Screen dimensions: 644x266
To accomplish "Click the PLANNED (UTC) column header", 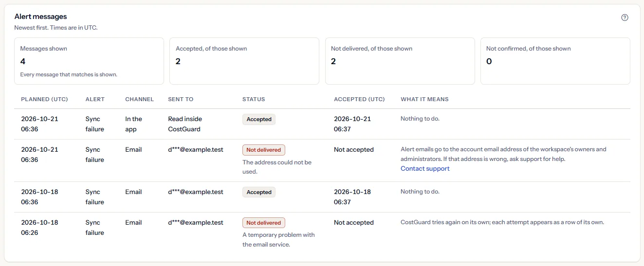I will (44, 99).
